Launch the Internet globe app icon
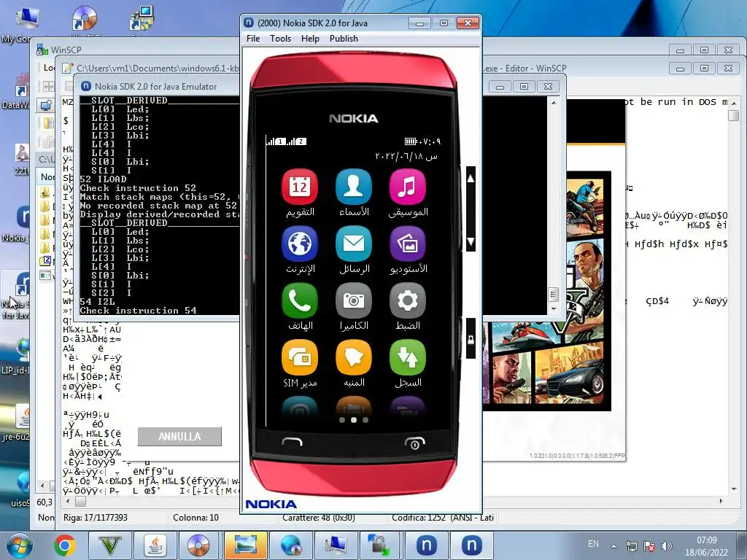 click(299, 244)
